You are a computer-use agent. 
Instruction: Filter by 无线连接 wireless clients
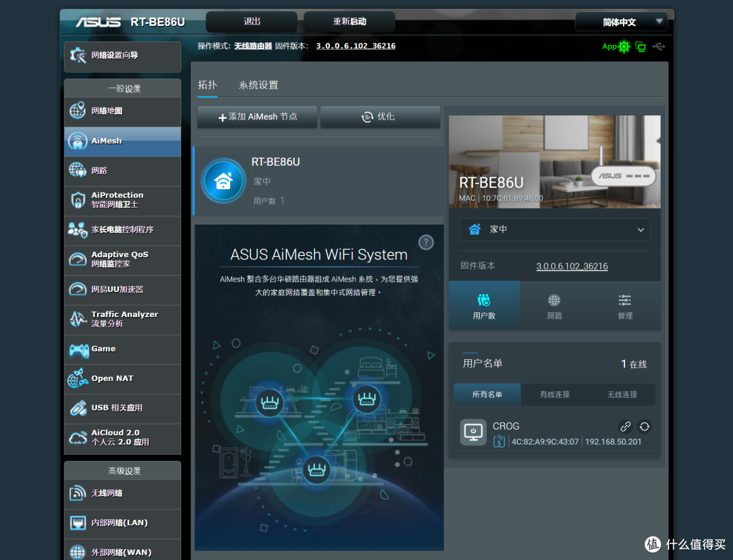click(x=622, y=394)
